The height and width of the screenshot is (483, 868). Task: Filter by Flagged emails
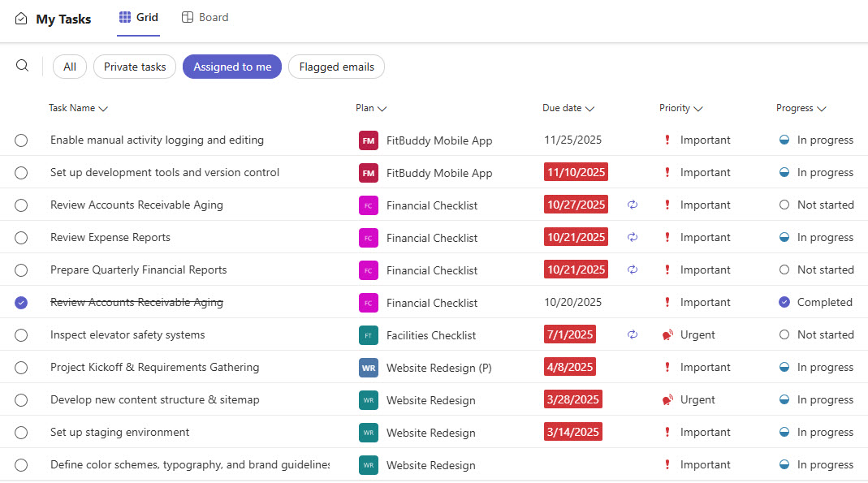click(336, 67)
